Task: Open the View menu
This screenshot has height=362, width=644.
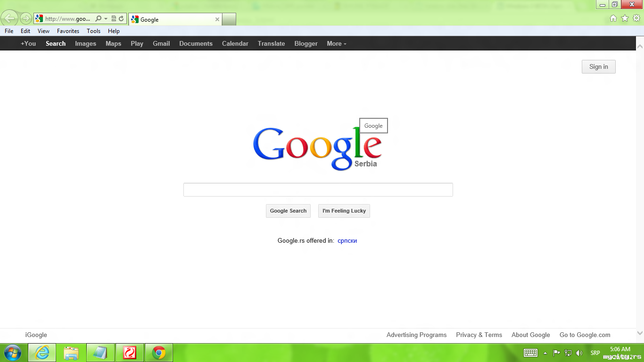Action: click(43, 31)
